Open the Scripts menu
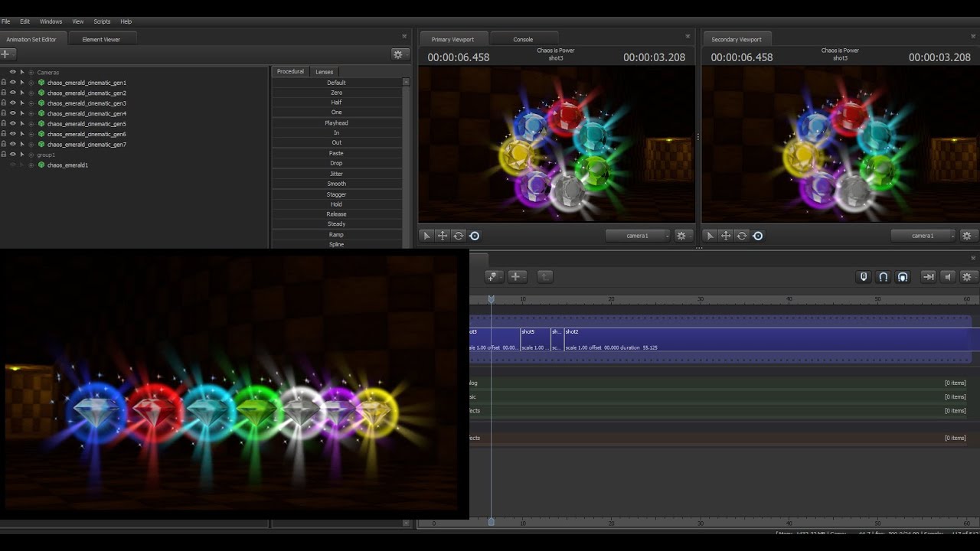This screenshot has height=551, width=980. coord(102,21)
